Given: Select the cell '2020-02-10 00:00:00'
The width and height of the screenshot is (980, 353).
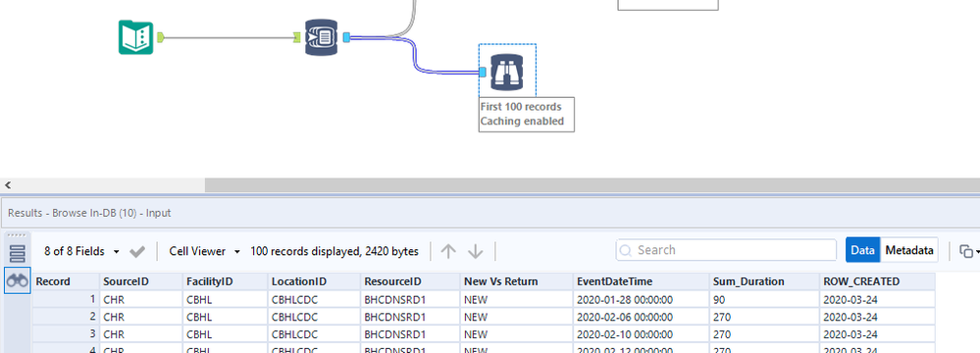Looking at the screenshot, I should tap(642, 334).
